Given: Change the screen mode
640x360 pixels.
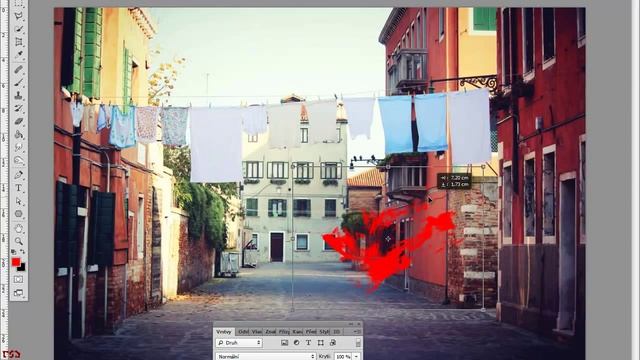Looking at the screenshot, I should point(18,293).
